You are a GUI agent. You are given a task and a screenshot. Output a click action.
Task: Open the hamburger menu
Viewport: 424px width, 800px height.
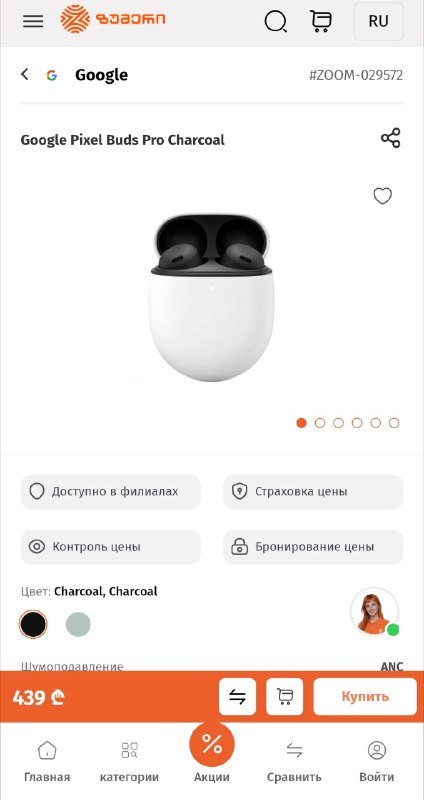point(33,21)
